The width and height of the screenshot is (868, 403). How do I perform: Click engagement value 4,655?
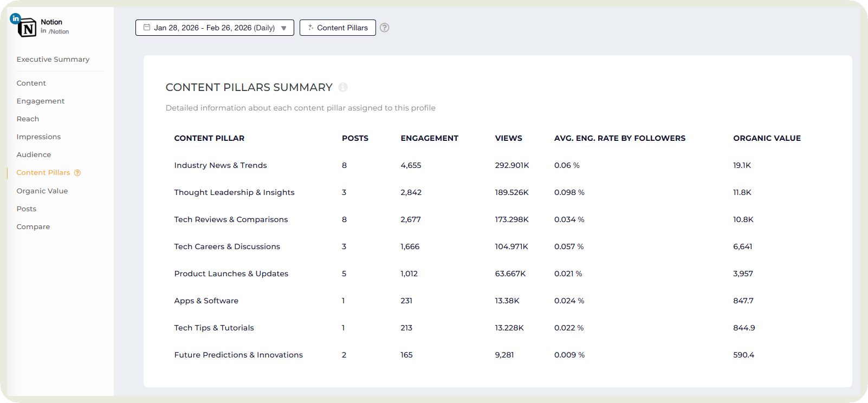pyautogui.click(x=411, y=165)
